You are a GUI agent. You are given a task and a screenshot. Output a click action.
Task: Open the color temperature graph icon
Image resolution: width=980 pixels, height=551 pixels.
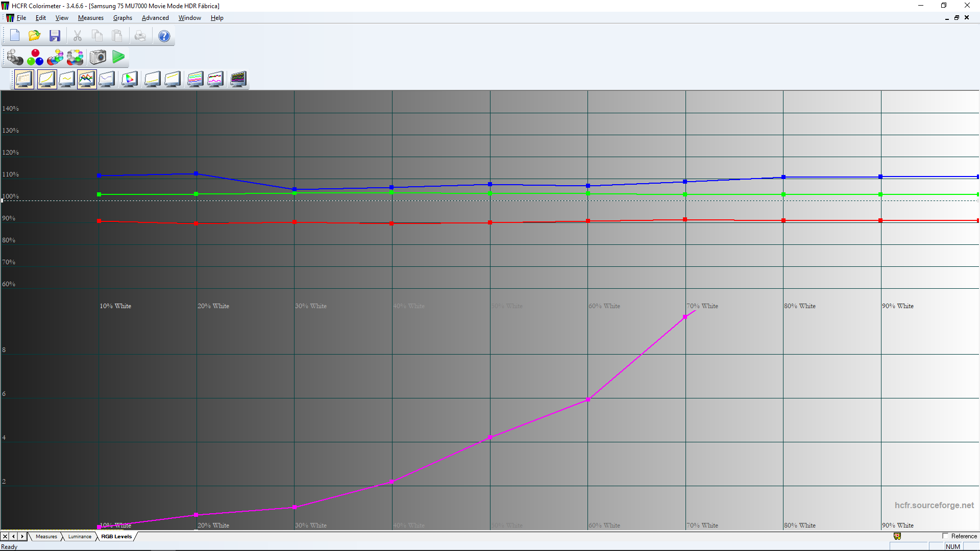click(x=107, y=79)
